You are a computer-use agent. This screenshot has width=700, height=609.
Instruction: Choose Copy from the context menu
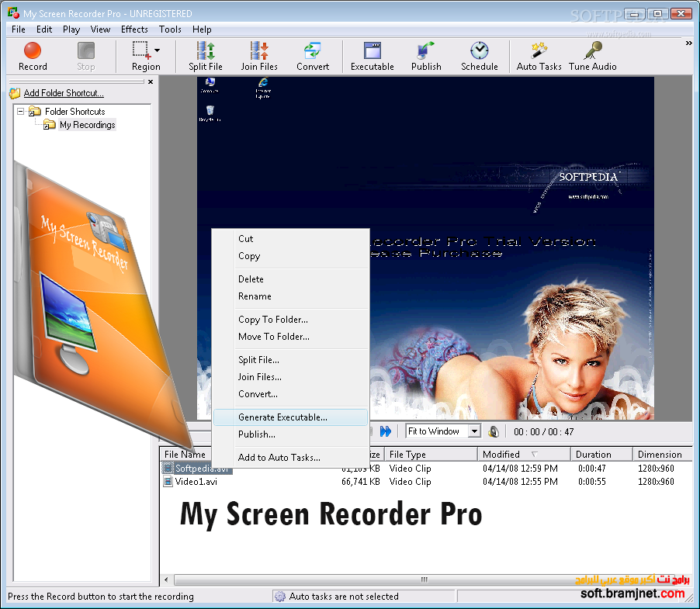291,256
